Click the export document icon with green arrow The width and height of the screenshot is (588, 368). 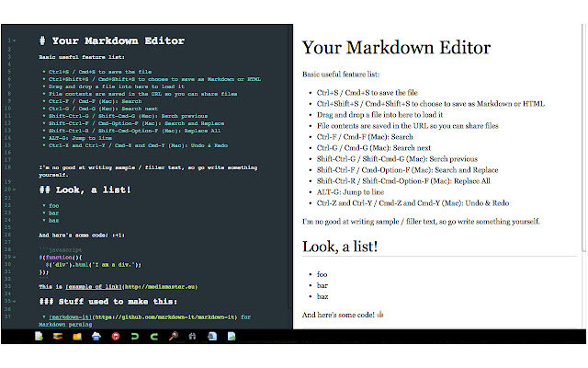point(232,336)
